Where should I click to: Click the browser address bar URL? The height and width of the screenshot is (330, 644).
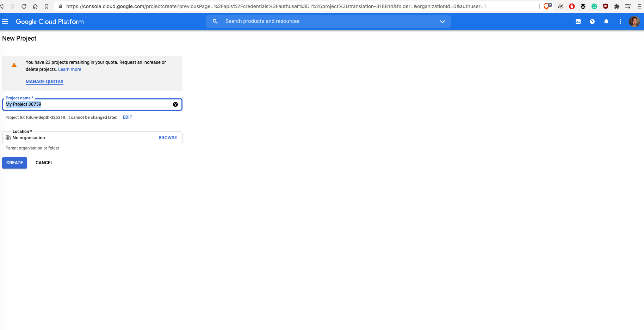(x=276, y=6)
